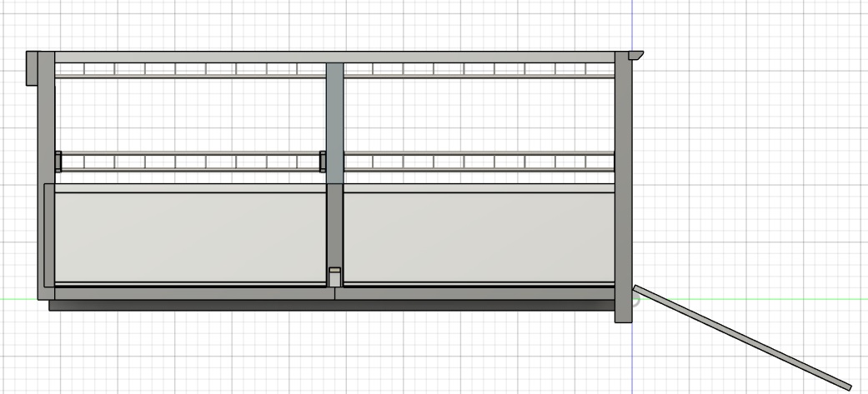Select the long top horizontal beam
Viewport: 868px width, 394px height.
[x=334, y=57]
